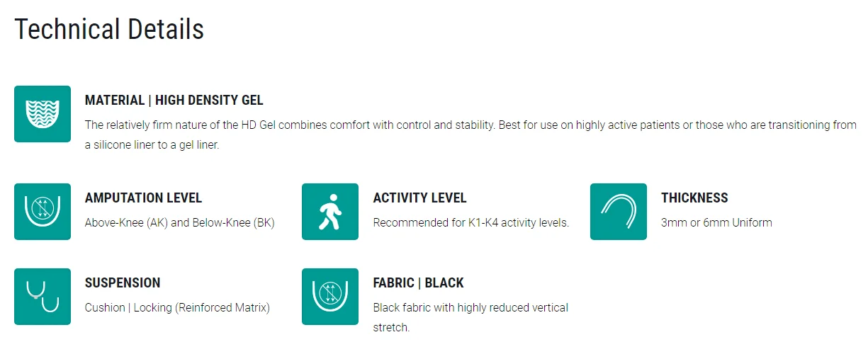868x354 pixels.
Task: Click the K1-K4 activity levels text
Action: click(470, 222)
